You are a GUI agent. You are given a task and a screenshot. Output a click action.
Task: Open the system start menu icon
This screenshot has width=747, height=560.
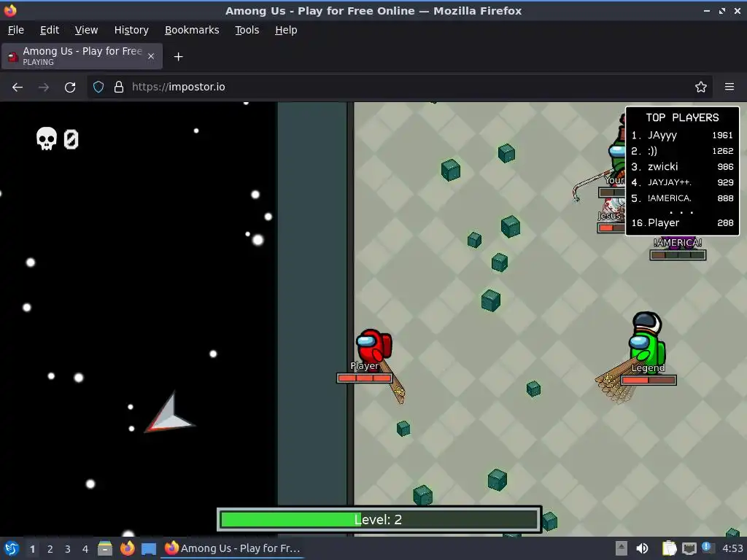point(12,548)
